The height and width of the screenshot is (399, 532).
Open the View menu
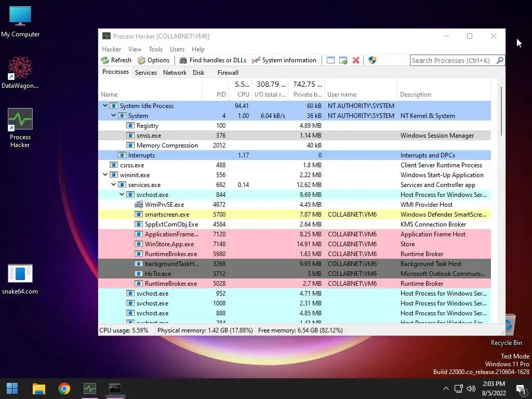coord(135,49)
